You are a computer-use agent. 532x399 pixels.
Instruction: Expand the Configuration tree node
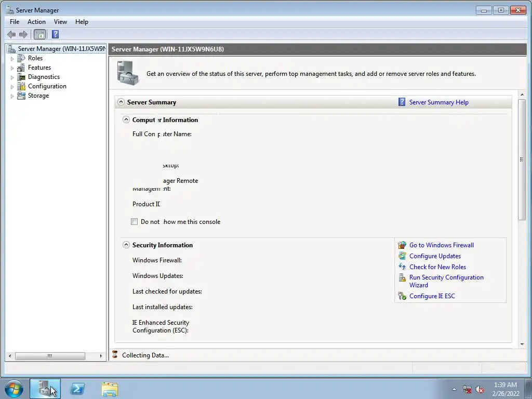[12, 87]
